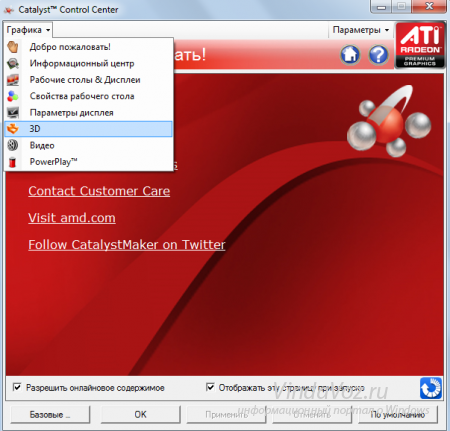450x431 pixels.
Task: Open the Contact Customer Care link
Action: pyautogui.click(x=99, y=191)
